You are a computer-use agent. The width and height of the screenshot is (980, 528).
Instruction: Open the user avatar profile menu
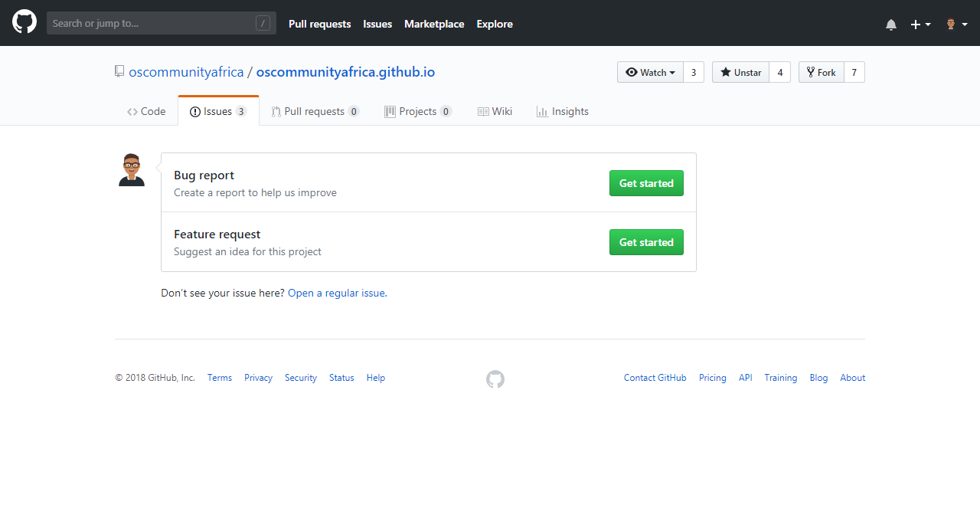point(956,25)
